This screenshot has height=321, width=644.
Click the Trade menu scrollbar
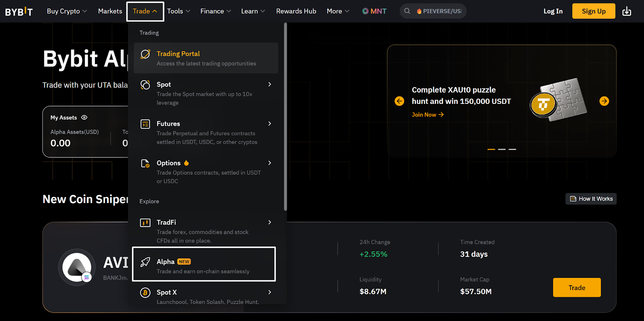[285, 117]
